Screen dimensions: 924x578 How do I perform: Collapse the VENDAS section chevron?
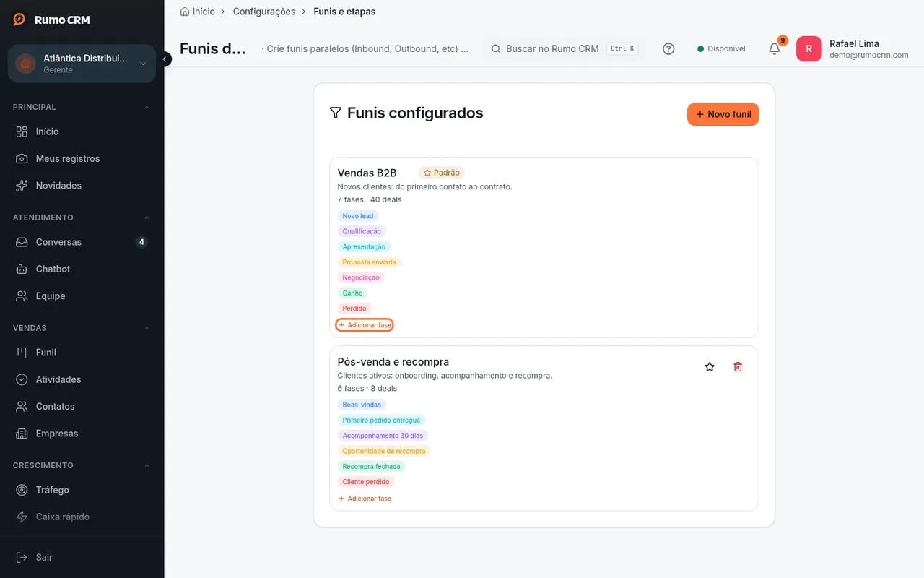tap(147, 328)
